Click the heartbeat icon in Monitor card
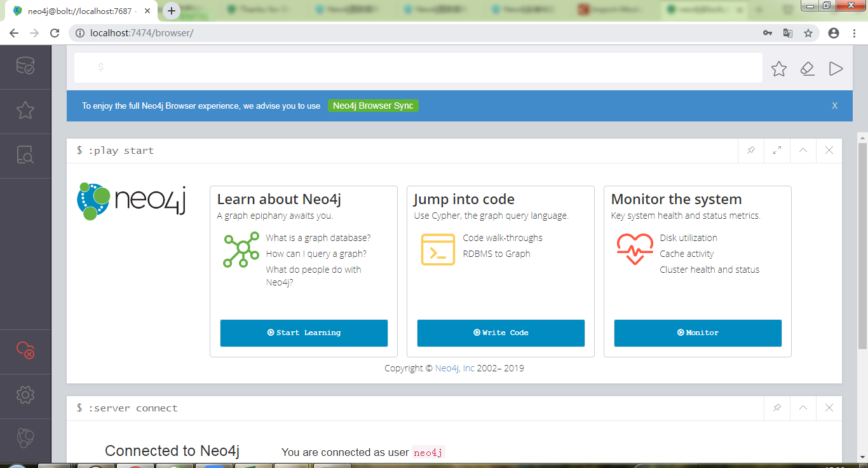 pos(635,249)
